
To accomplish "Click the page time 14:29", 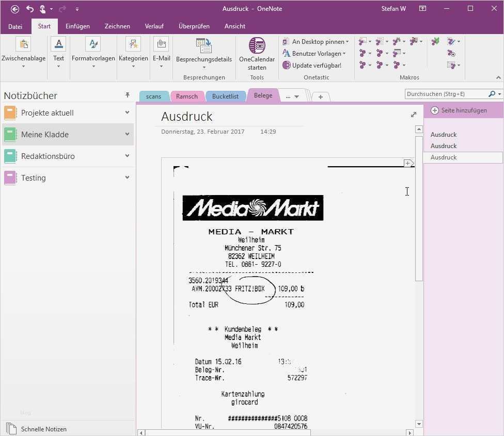I will tap(268, 132).
